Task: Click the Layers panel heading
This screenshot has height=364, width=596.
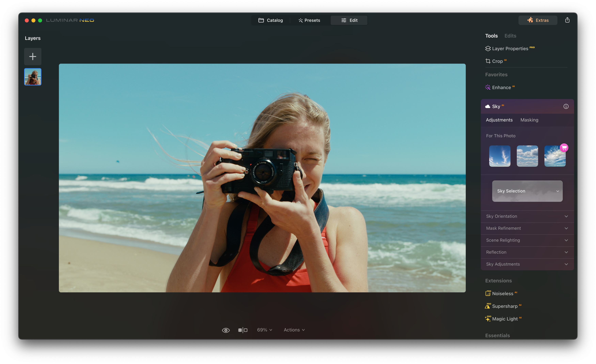Action: tap(33, 38)
